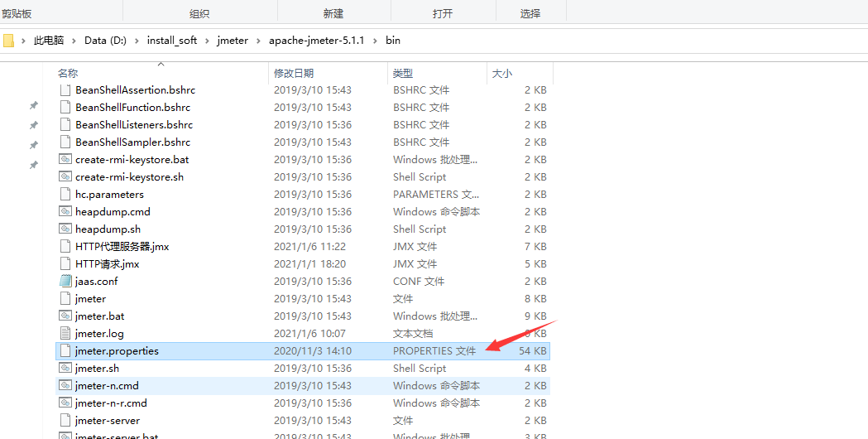The image size is (868, 439).
Task: Click the bin breadcrumb segment
Action: coord(392,41)
